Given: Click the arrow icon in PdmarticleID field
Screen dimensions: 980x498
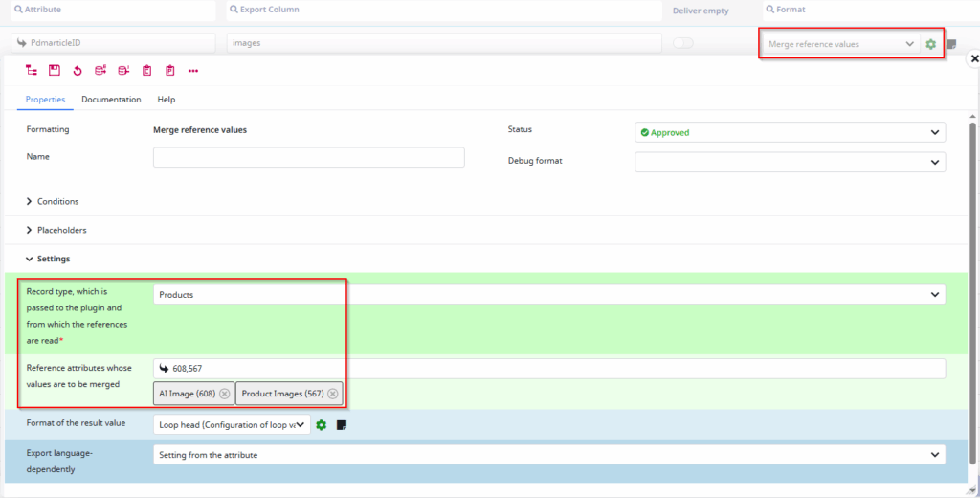Looking at the screenshot, I should (x=22, y=43).
